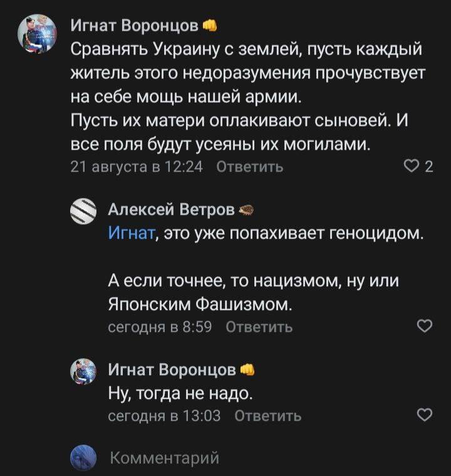Open Алексей Ветров's profile name
The width and height of the screenshot is (451, 476).
tap(172, 209)
